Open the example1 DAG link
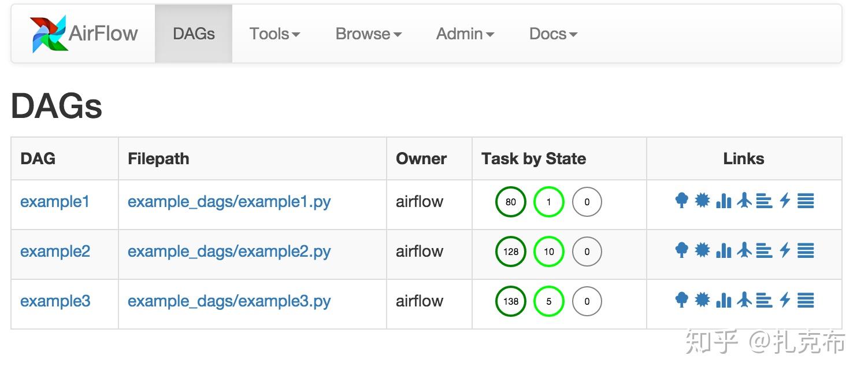 click(54, 201)
